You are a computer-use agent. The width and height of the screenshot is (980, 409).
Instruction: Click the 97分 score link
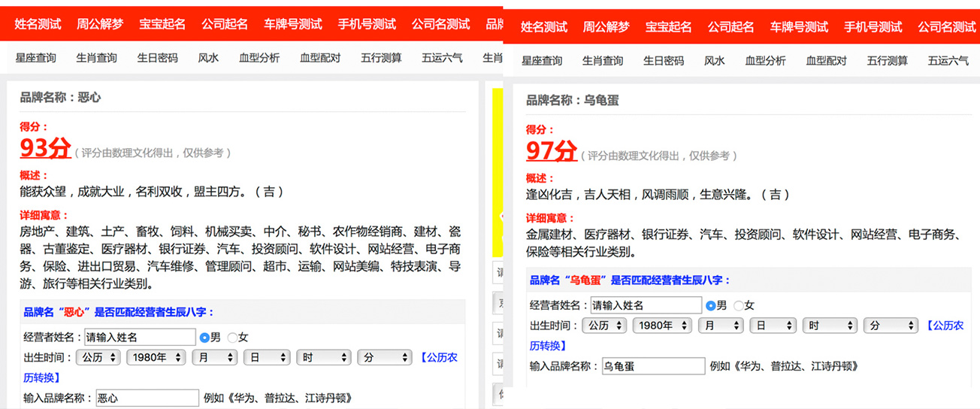[551, 151]
